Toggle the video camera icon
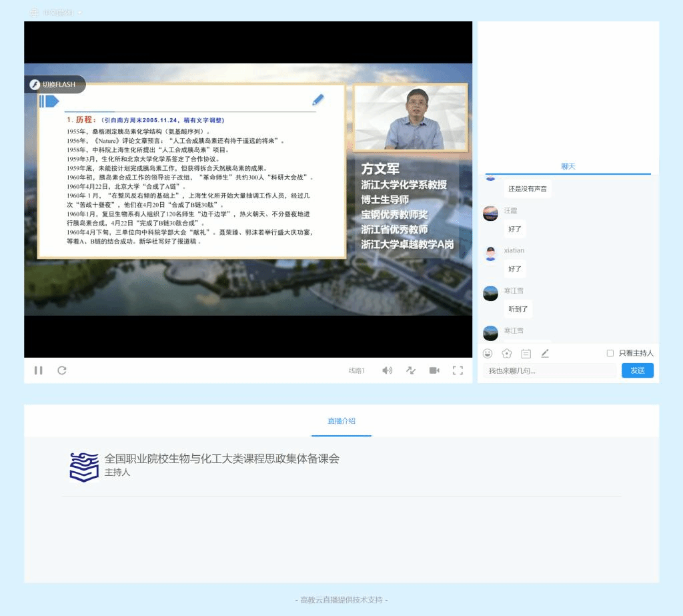 coord(434,370)
